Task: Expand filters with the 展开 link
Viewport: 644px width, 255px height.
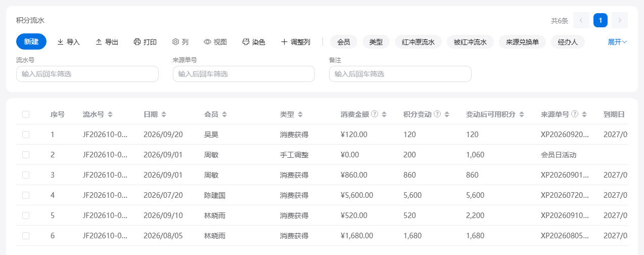Action: coord(617,42)
